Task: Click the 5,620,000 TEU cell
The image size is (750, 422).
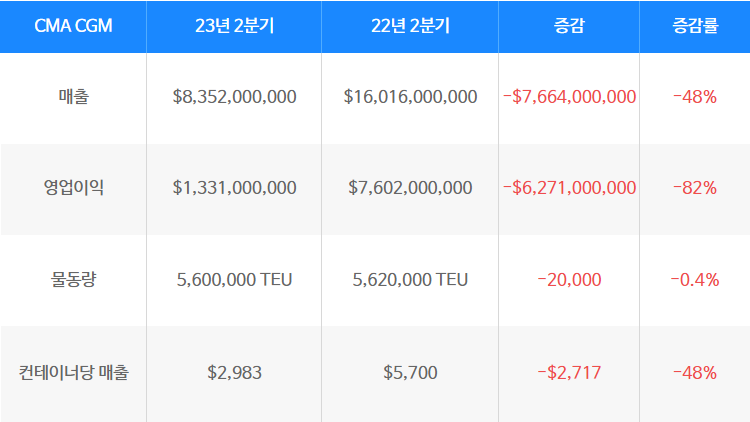Action: [410, 279]
